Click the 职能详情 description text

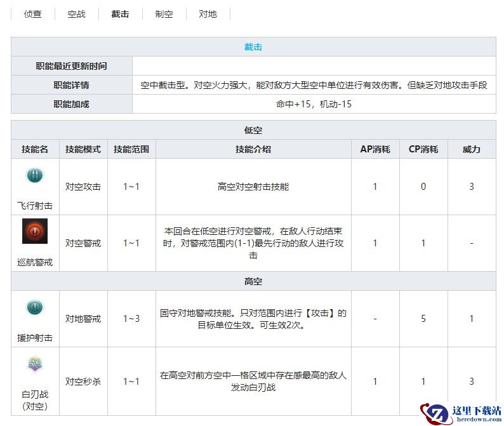314,85
